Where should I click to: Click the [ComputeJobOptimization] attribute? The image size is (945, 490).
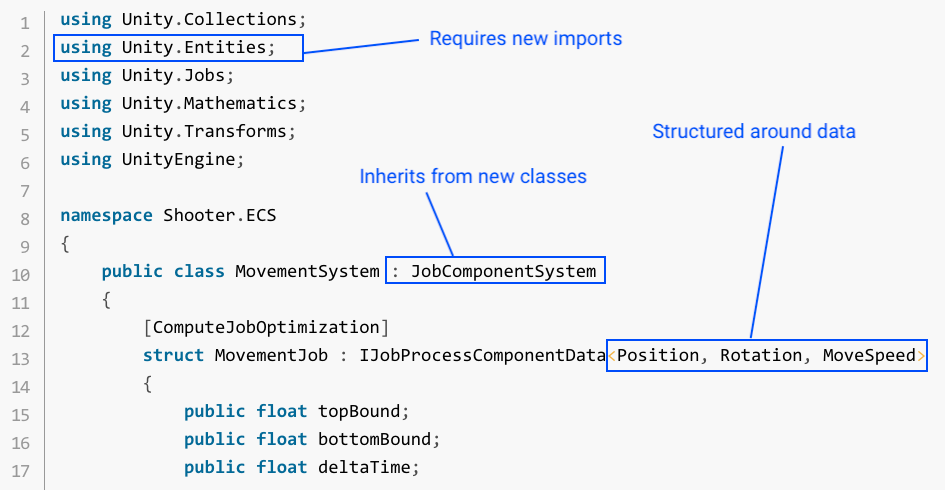tap(265, 327)
